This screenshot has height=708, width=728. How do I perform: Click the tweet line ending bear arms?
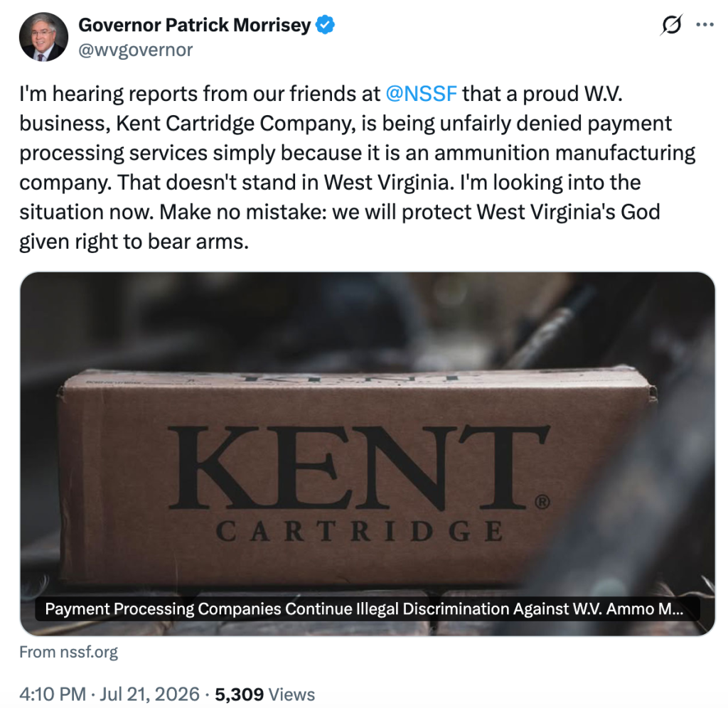[134, 242]
